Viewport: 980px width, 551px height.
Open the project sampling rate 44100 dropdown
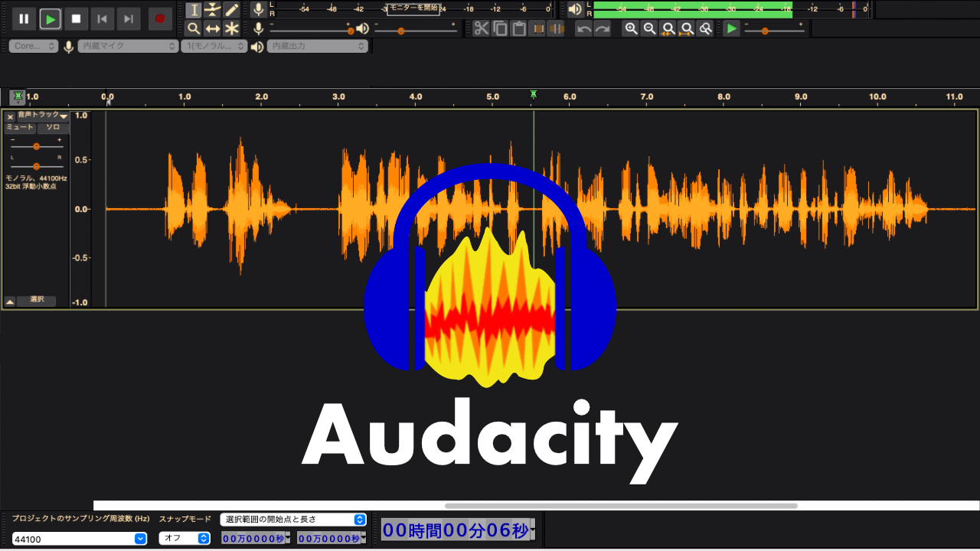(79, 539)
